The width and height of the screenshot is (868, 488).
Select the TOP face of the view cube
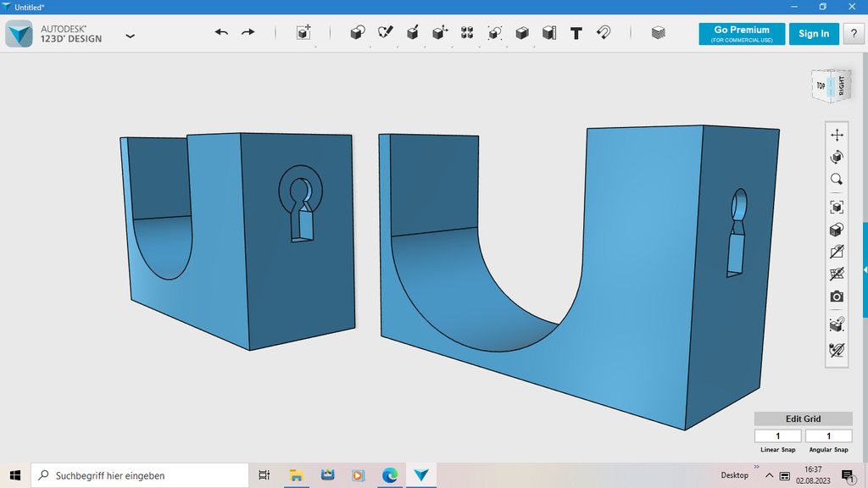point(821,86)
